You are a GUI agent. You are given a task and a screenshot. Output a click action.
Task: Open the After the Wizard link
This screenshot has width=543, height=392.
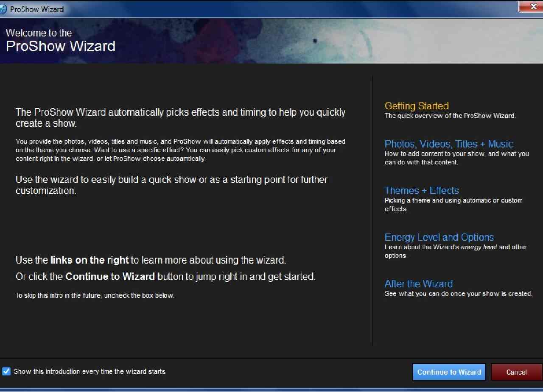point(419,284)
